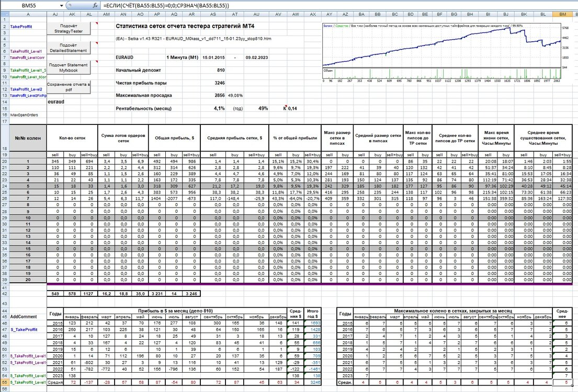Image resolution: width=578 pixels, height=392 pixels.
Task: Select 2022 yearly total cell -1461
Action: [x=313, y=369]
